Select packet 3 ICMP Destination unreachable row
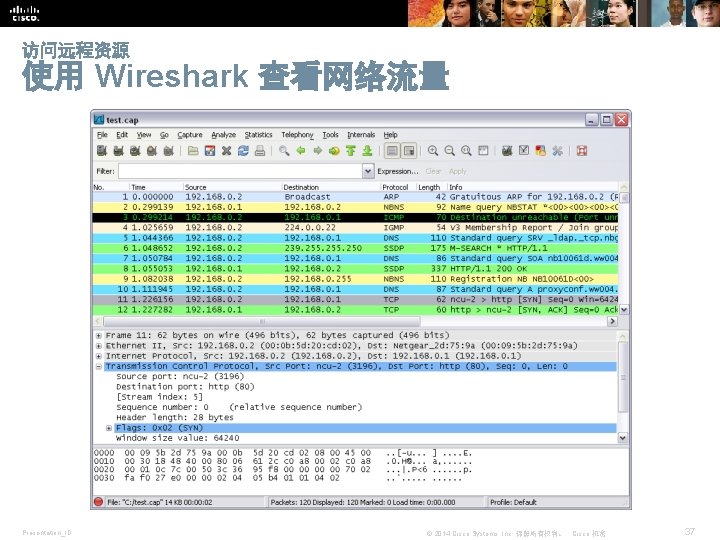 coord(355,217)
